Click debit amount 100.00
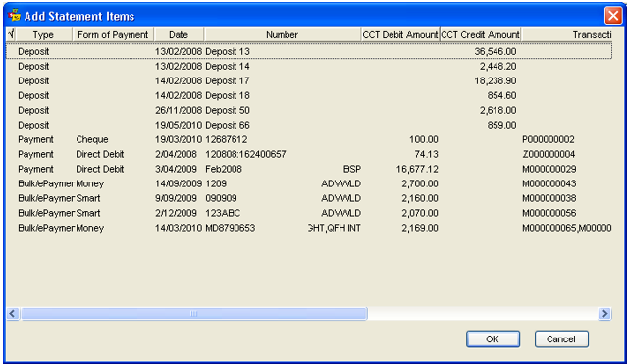This screenshot has width=627, height=364. (x=424, y=139)
